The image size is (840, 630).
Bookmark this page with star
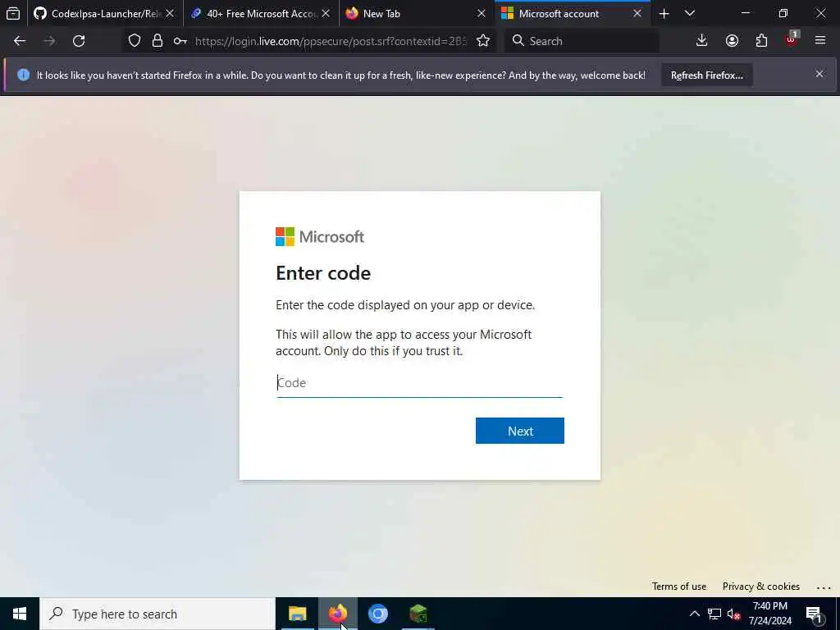tap(482, 41)
